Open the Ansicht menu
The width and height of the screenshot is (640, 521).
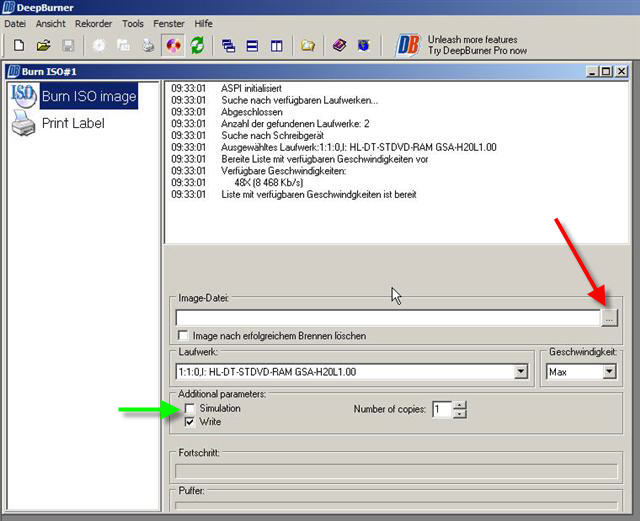[51, 24]
